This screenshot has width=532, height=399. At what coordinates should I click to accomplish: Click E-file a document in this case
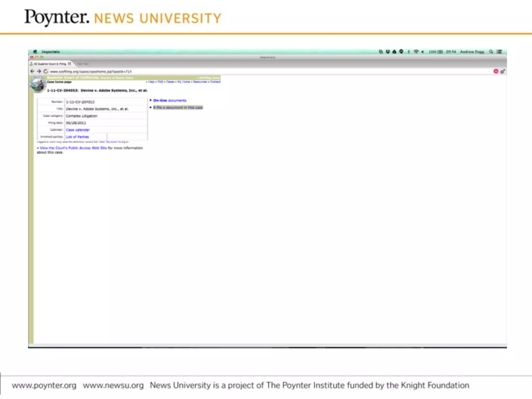click(178, 108)
